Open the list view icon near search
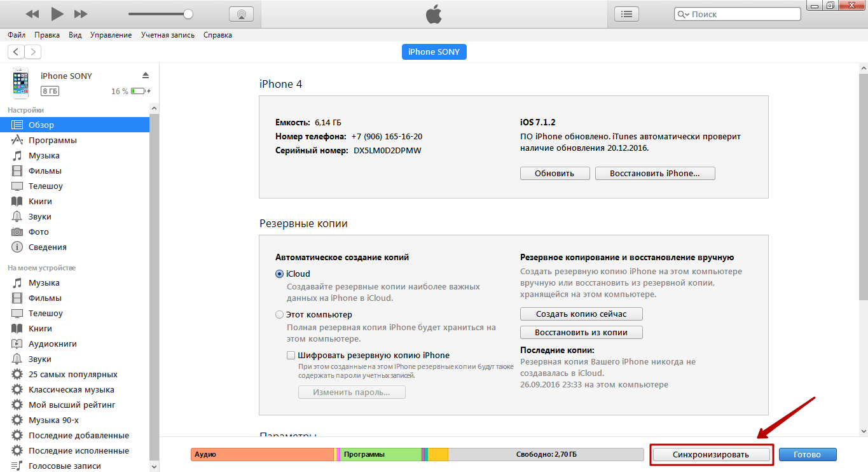This screenshot has height=472, width=868. (627, 13)
